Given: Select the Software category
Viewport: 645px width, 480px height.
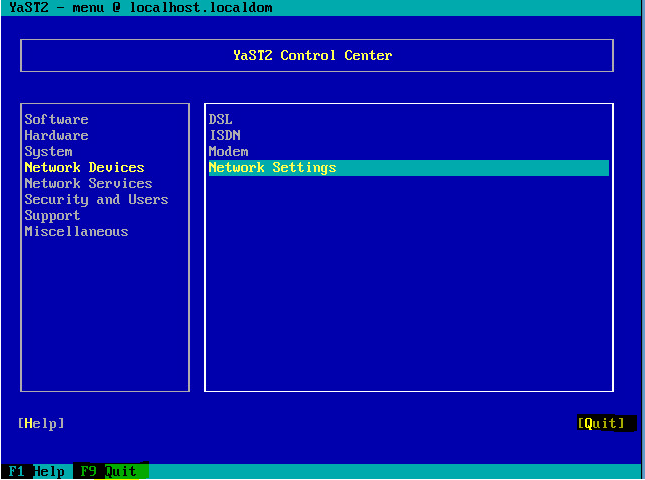Looking at the screenshot, I should pyautogui.click(x=56, y=120).
